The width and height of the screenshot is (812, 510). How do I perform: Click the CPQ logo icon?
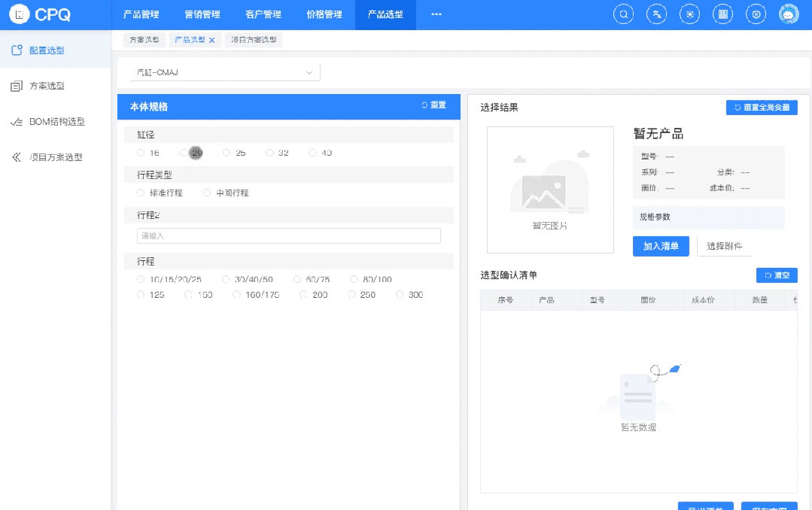19,14
